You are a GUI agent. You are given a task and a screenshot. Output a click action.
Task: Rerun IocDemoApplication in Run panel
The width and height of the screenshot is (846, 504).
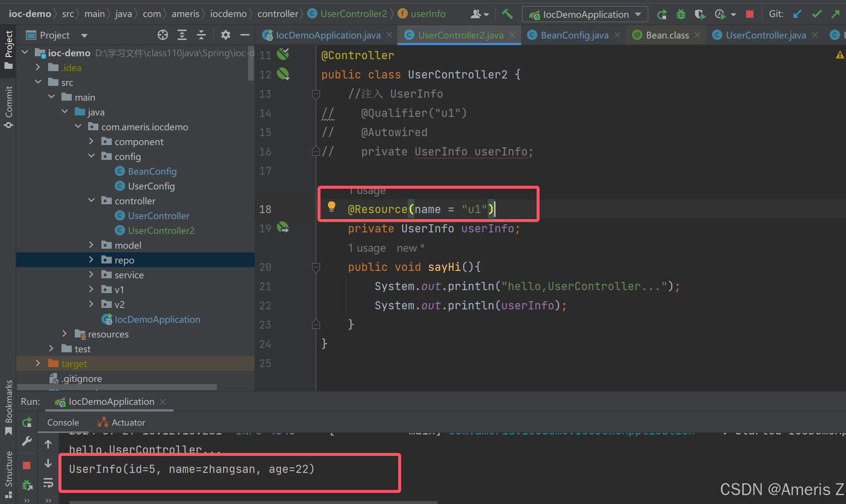[x=27, y=422]
